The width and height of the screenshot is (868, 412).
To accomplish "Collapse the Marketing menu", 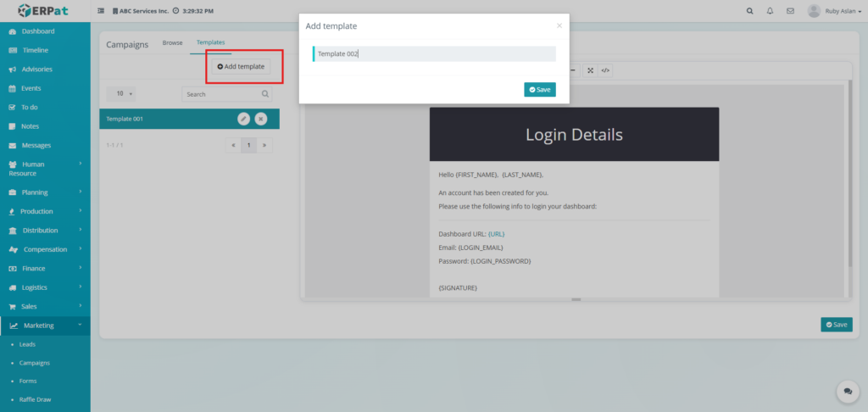I will (46, 326).
